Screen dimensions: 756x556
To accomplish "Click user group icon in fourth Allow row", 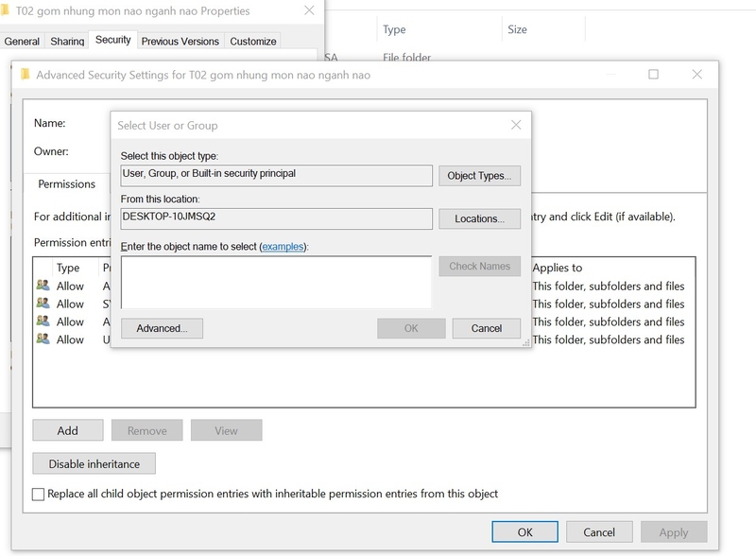I will click(x=43, y=339).
